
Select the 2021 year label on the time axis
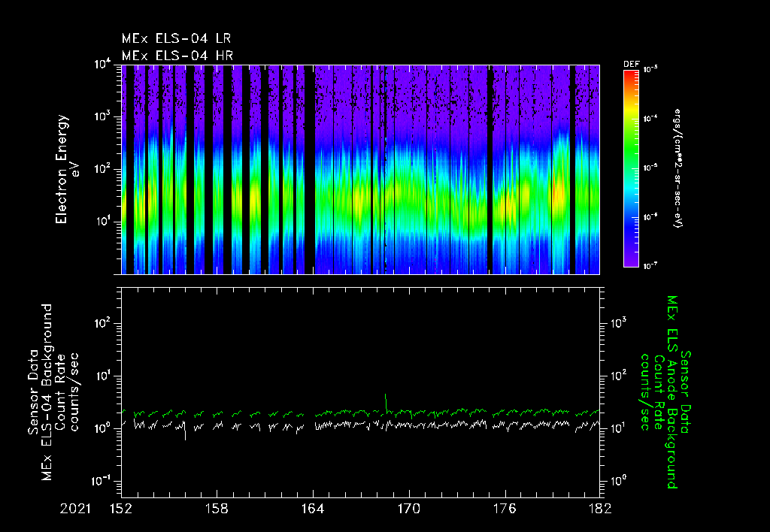coord(75,509)
